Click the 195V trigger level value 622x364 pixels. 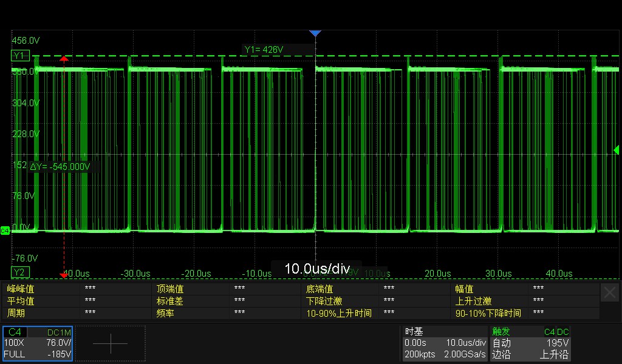pos(559,342)
